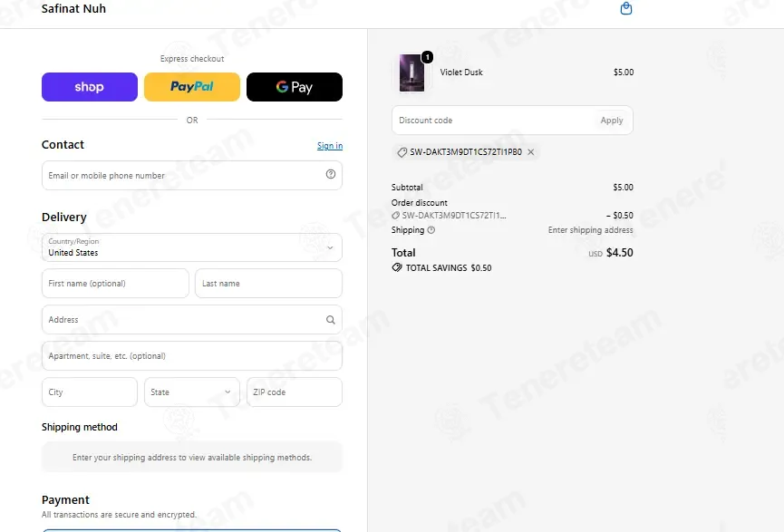Click the First name (optional) field

click(x=115, y=284)
